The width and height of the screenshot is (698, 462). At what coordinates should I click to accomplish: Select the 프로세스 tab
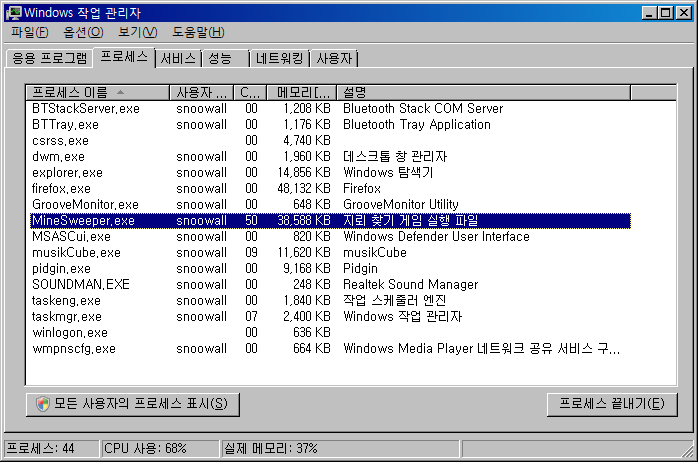124,57
